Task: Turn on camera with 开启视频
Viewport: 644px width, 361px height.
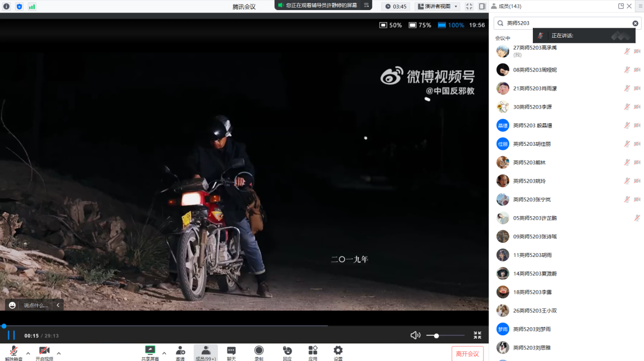Action: click(44, 351)
